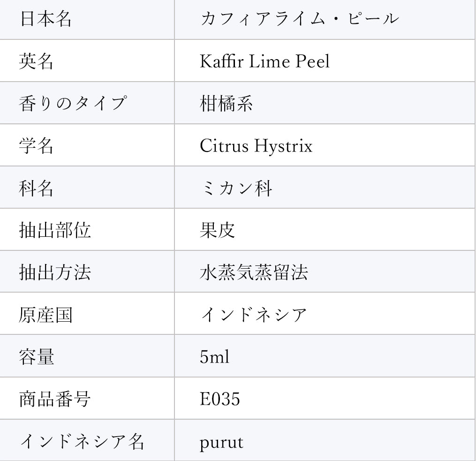Image resolution: width=476 pixels, height=461 pixels.
Task: Select the カフィアライム・ピール product name text
Action: [299, 19]
